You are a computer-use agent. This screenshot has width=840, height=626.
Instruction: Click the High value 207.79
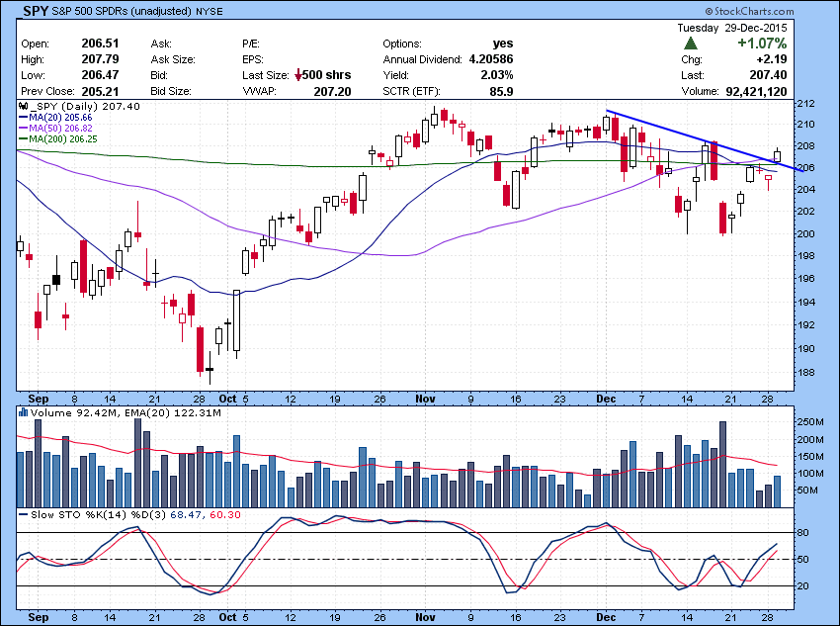pyautogui.click(x=100, y=59)
